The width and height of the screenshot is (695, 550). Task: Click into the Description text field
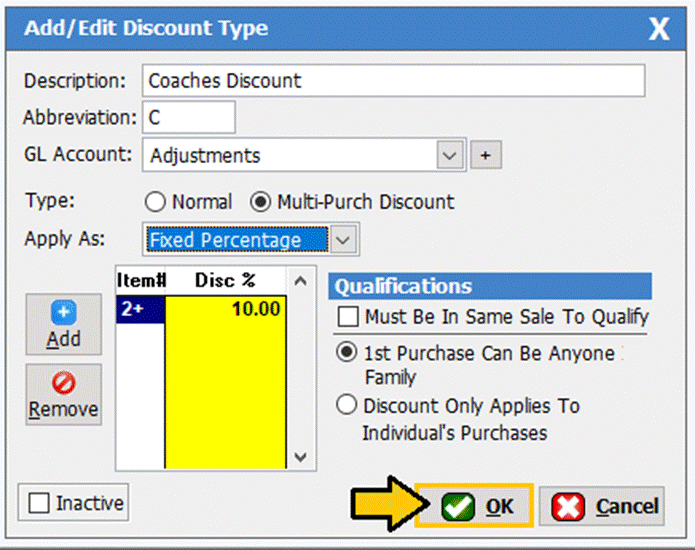pos(393,80)
